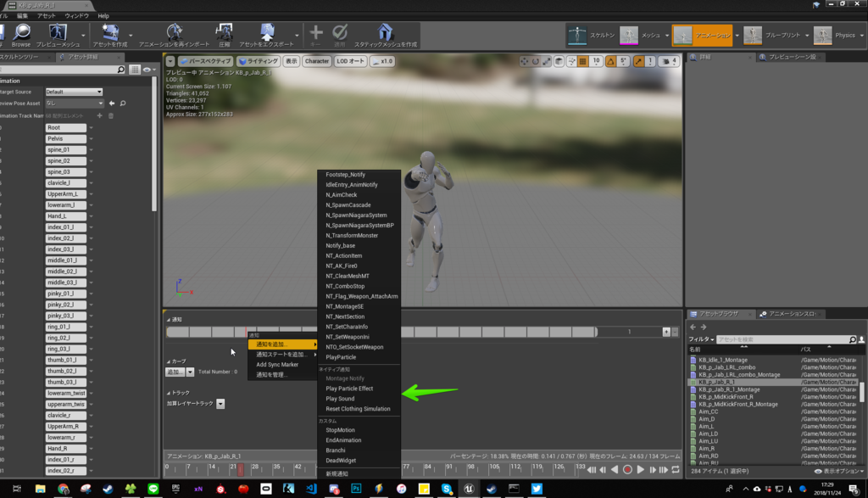The image size is (868, 498).
Task: Select the scale gizmo tool in viewport
Action: [547, 61]
